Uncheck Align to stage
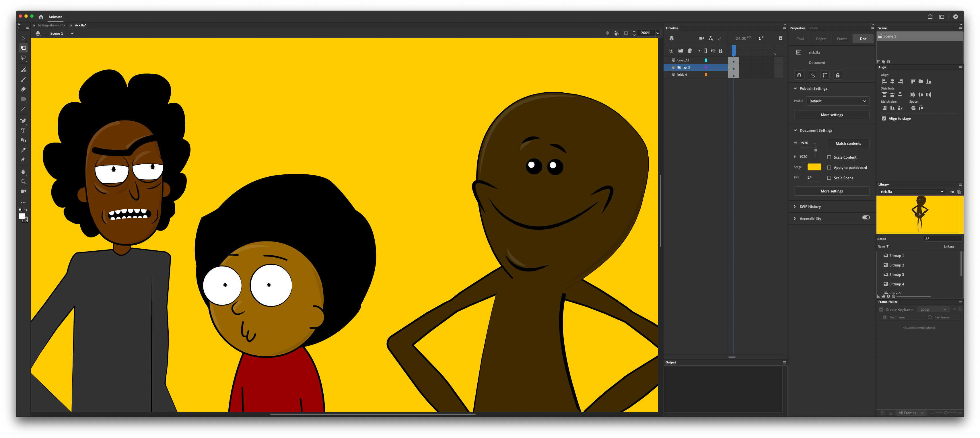 (x=884, y=119)
